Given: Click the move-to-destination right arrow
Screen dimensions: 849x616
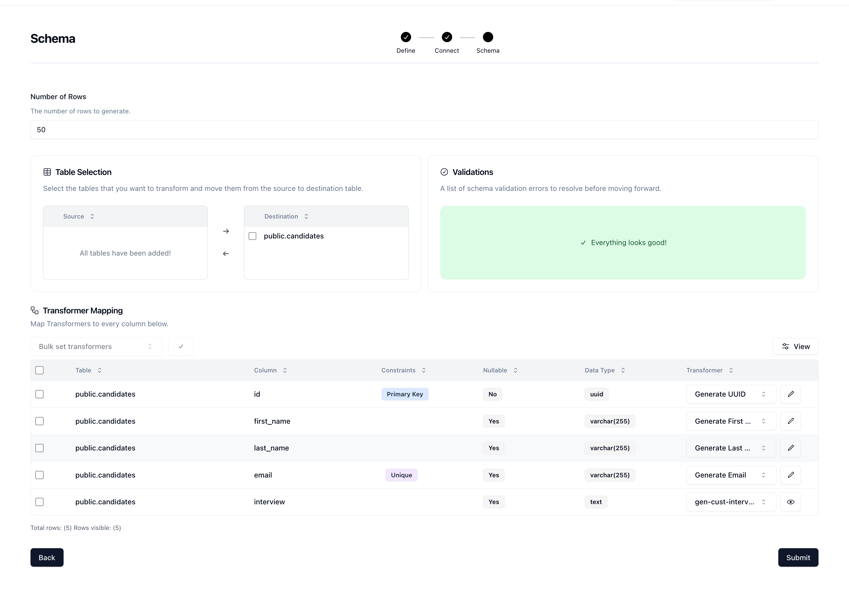Looking at the screenshot, I should [226, 231].
